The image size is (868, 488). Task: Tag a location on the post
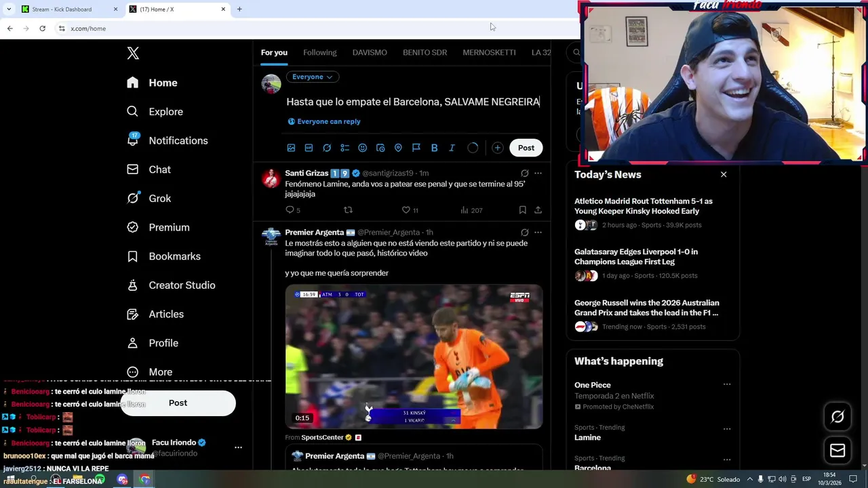398,148
